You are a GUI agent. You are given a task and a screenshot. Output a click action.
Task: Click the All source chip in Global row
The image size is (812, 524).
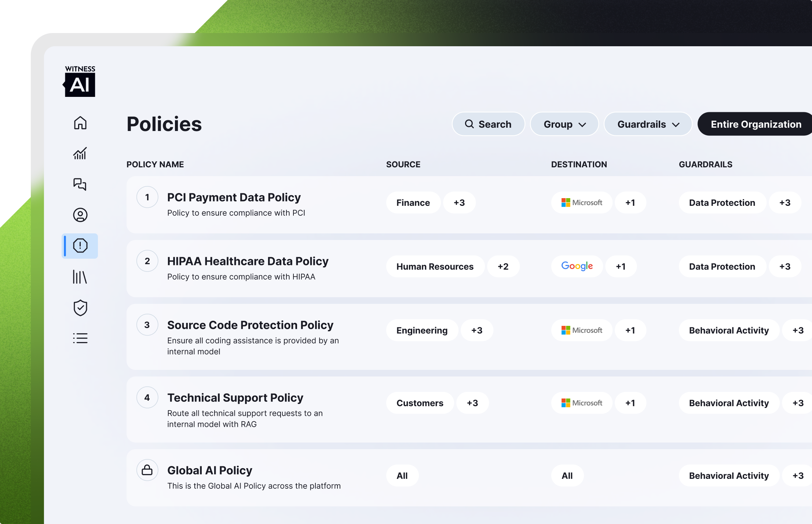(402, 476)
